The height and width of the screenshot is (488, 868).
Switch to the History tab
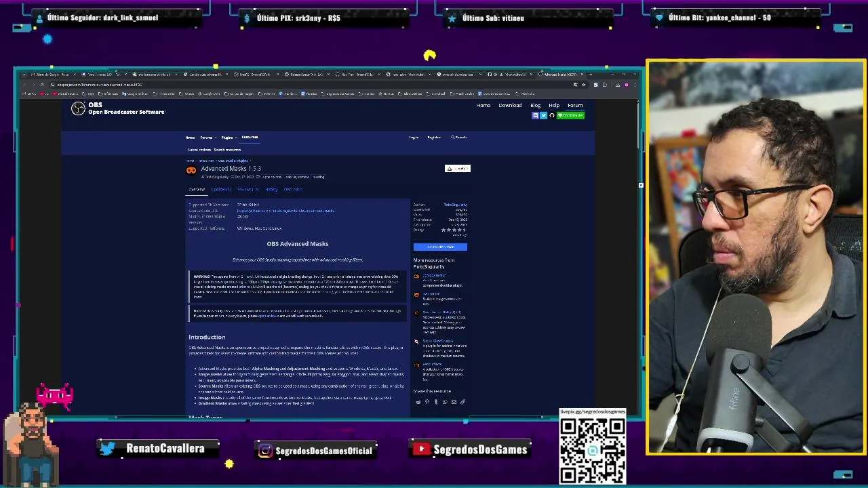click(x=272, y=189)
